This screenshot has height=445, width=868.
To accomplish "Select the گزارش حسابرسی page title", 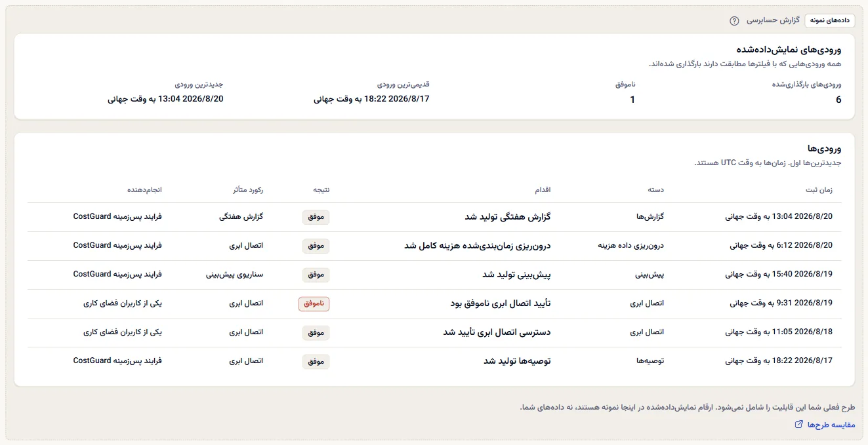I will [x=773, y=20].
